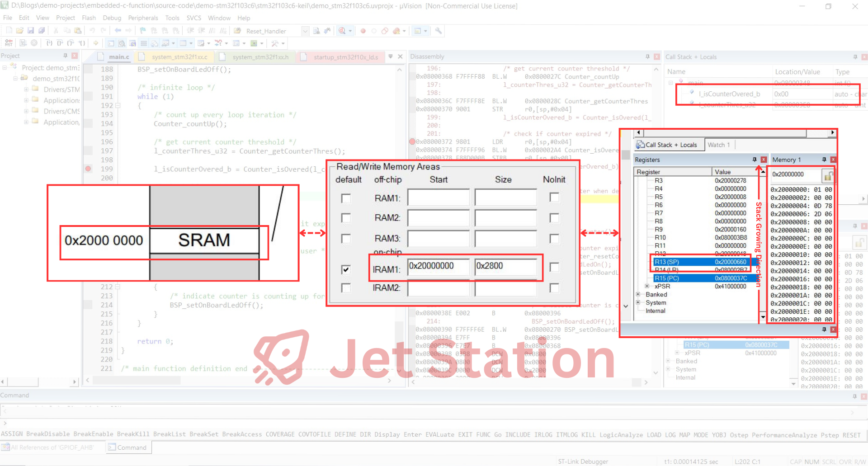868x466 pixels.
Task: Click the Open file folder icon
Action: pyautogui.click(x=19, y=31)
